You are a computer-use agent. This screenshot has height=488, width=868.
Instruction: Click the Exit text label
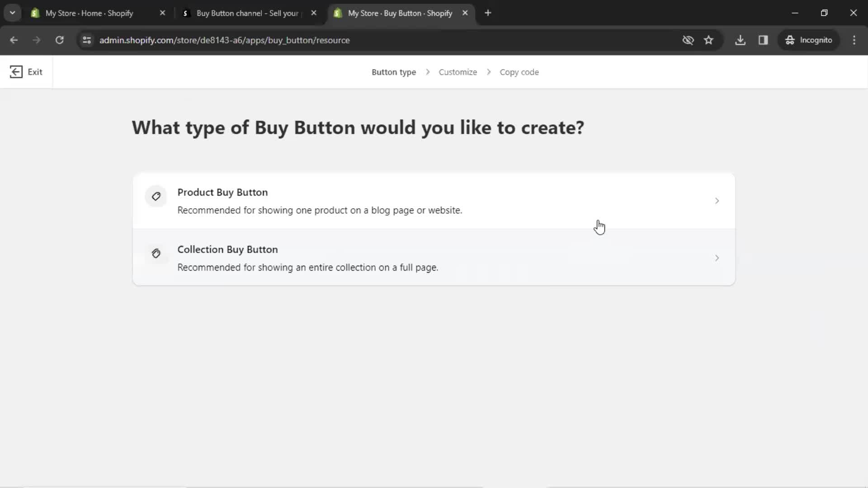35,72
